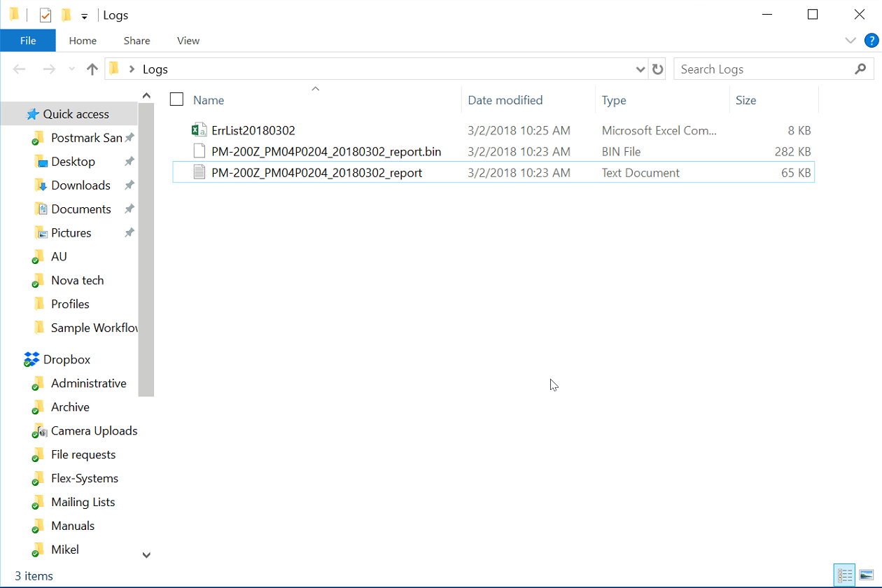Select Quick access in the navigation pane
This screenshot has width=882, height=588.
click(76, 114)
